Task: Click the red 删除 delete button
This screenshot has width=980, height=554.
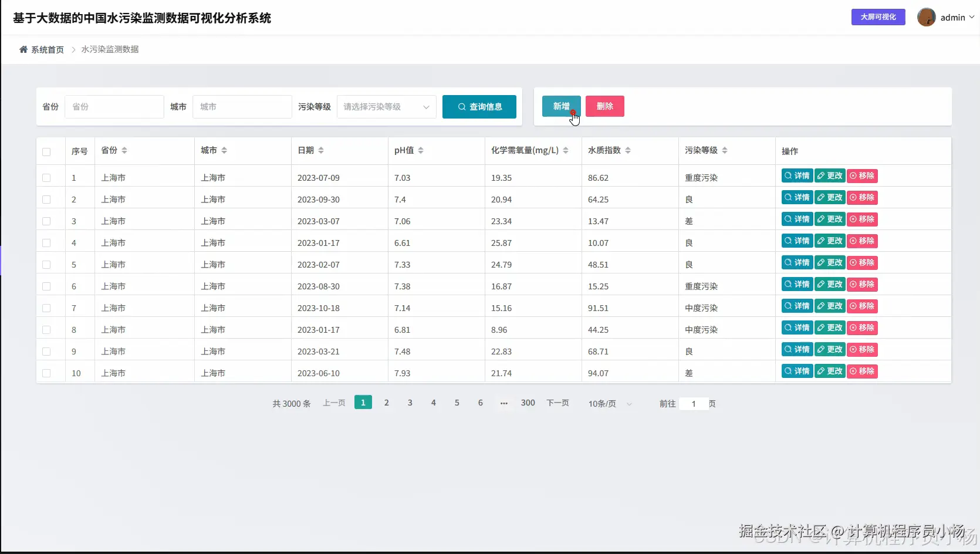Action: coord(605,106)
